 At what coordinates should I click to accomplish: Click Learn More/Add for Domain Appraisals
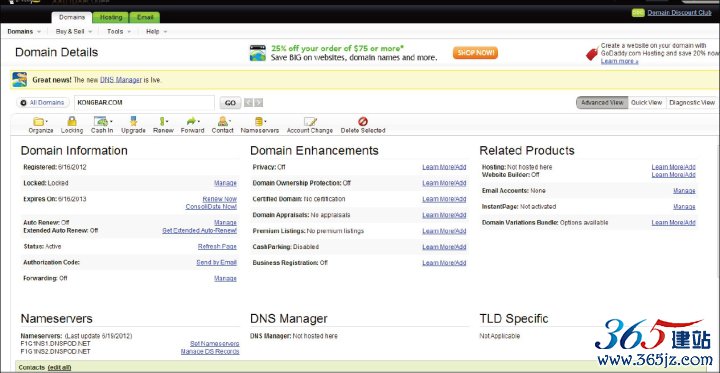444,215
